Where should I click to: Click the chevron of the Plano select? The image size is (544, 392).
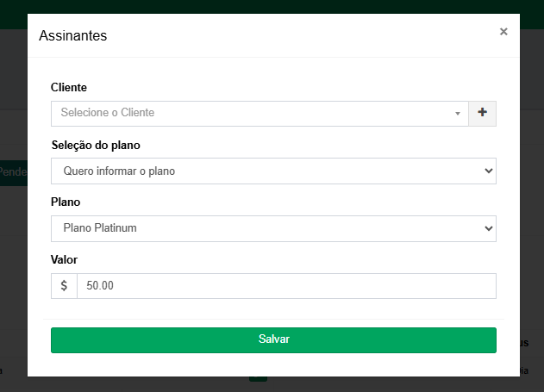point(489,228)
